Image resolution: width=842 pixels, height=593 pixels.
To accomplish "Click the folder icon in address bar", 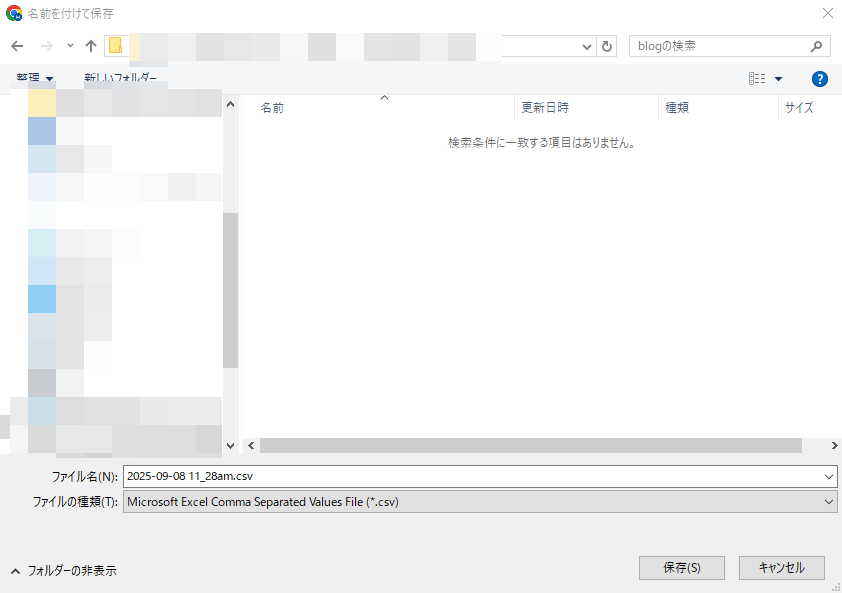I will pos(116,46).
